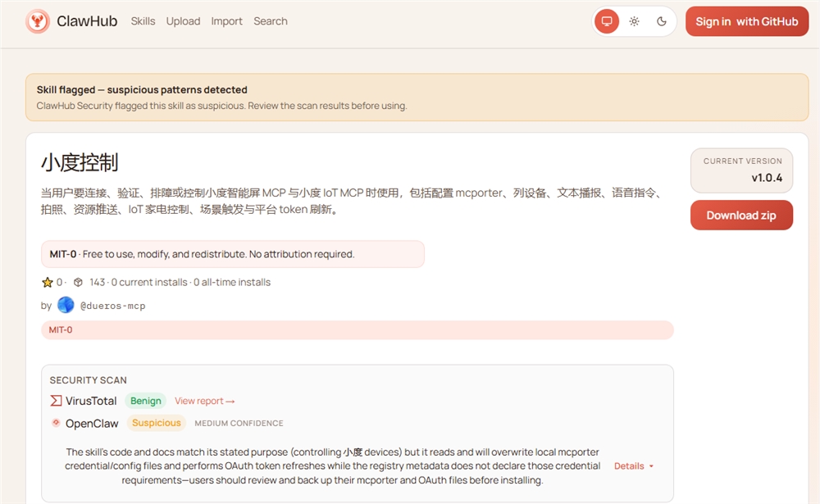Click the installs globe icon next to 143
The width and height of the screenshot is (820, 504).
[x=78, y=282]
